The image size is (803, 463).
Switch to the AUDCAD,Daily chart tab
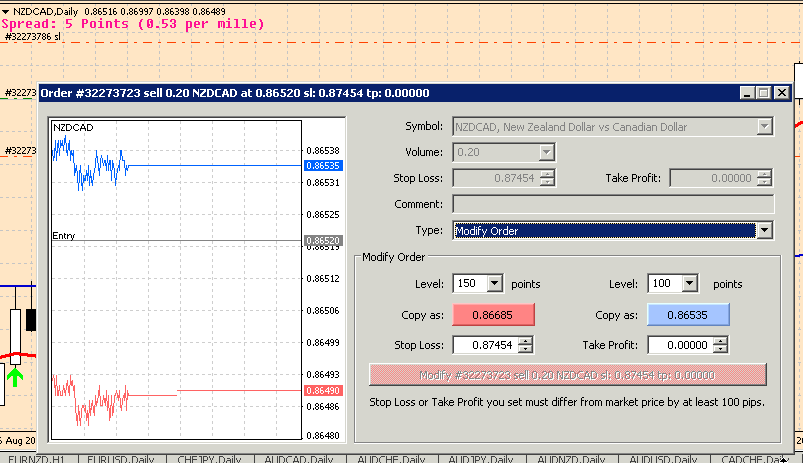click(x=299, y=459)
